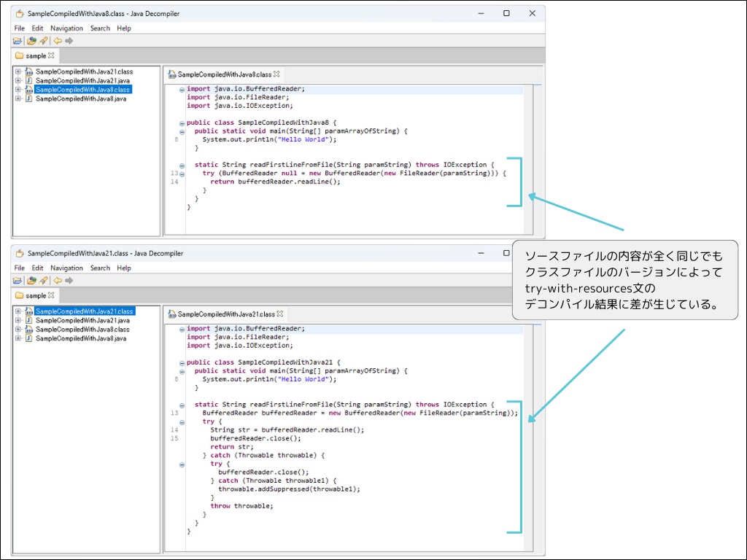This screenshot has width=747, height=560.
Task: Collapse class SampleCompiledWithJava21 declaration fold
Action: 182,362
